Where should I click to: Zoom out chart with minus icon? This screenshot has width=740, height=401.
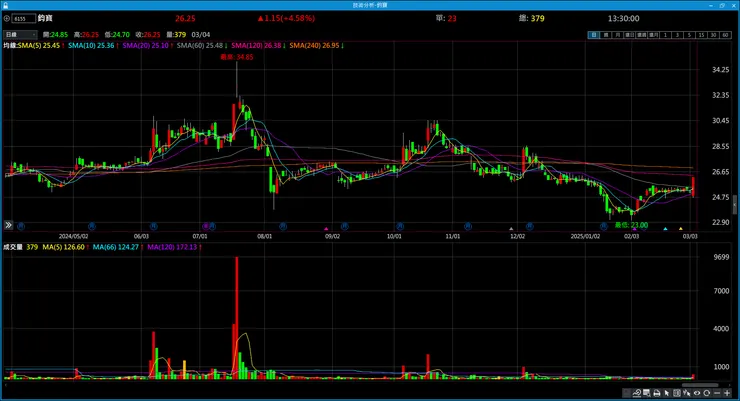(717, 393)
